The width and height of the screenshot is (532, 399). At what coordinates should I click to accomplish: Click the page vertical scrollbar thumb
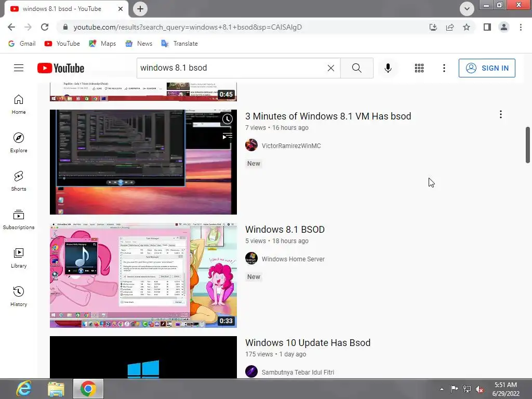(x=528, y=145)
